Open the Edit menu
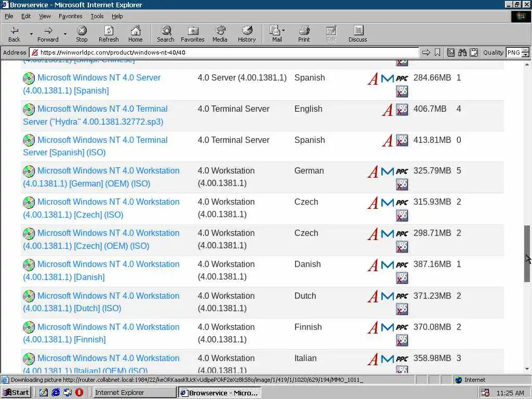The image size is (532, 399). click(26, 16)
